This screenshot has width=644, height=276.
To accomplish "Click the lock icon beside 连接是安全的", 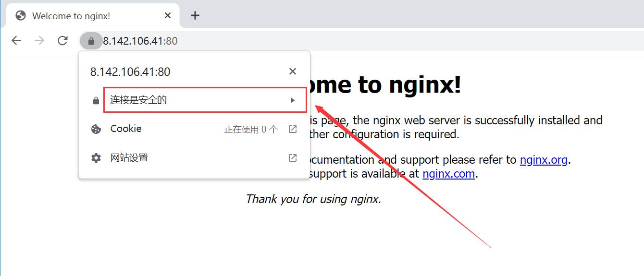I will coord(96,100).
